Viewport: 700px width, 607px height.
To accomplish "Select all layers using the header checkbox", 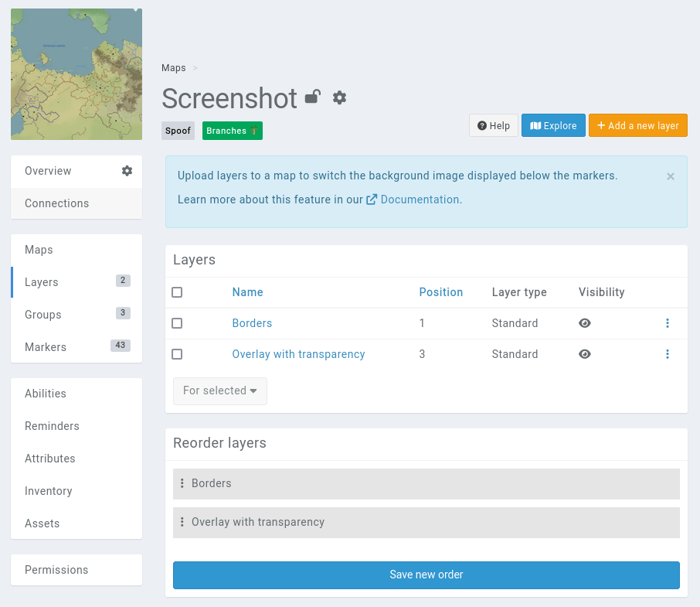I will 176,292.
